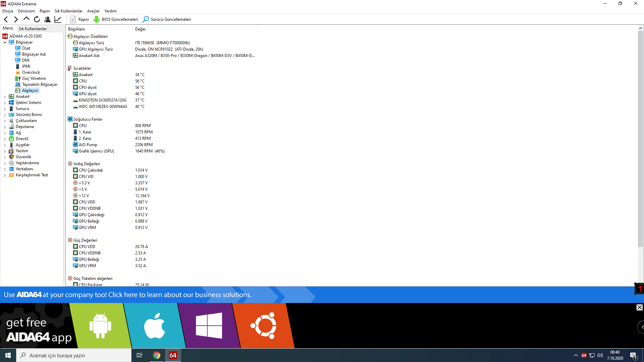Screen dimensions: 644x362
Task: Click the Rapor toolbar button
Action: click(79, 19)
